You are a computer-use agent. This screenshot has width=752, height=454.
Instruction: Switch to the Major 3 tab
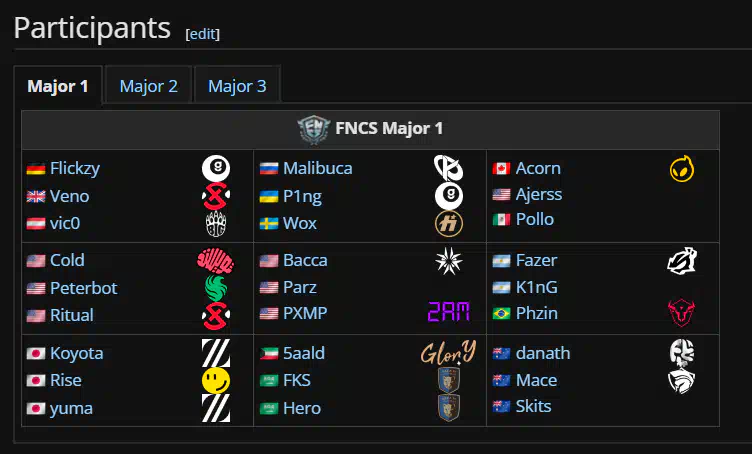click(x=237, y=86)
